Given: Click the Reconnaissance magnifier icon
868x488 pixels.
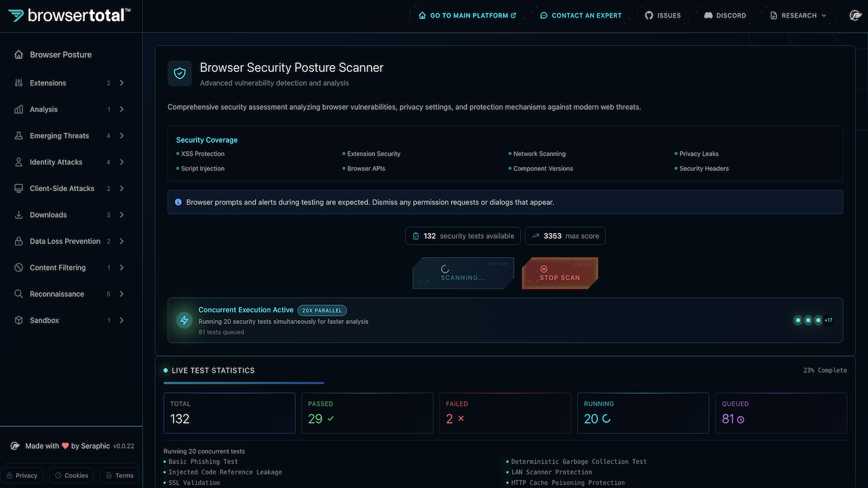Looking at the screenshot, I should pos(19,294).
